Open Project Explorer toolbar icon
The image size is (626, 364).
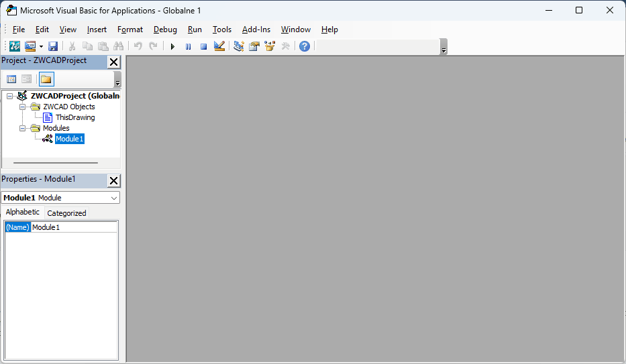(x=239, y=46)
